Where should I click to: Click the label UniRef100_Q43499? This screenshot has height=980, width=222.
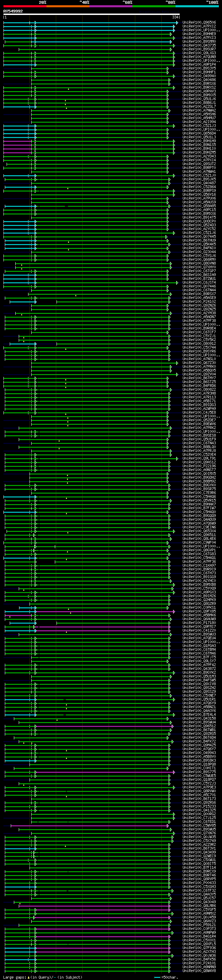[x=199, y=852]
